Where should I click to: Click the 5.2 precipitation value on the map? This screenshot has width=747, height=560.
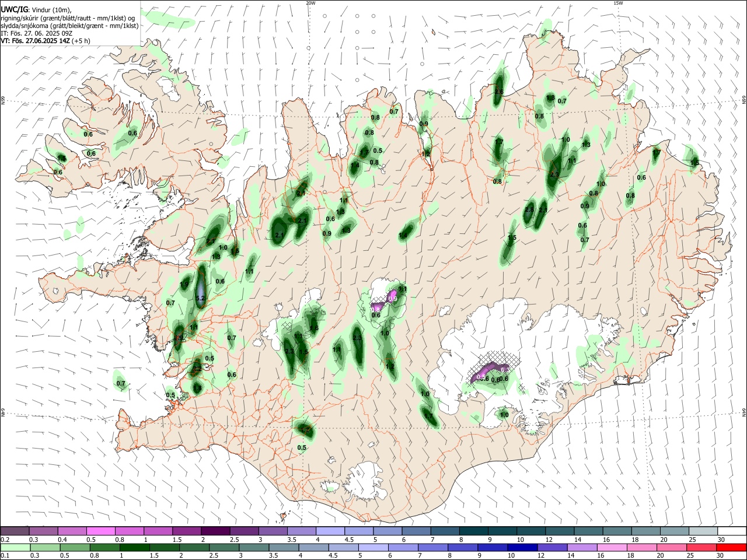tap(200, 298)
